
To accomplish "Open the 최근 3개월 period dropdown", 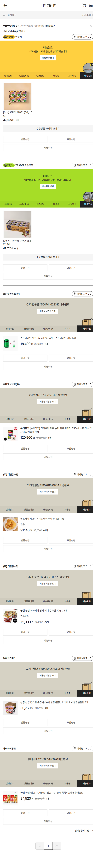I will point(9,15).
